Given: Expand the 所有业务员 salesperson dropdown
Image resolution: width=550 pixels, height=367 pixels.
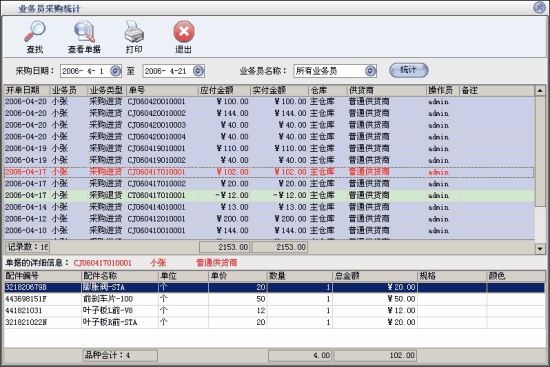Looking at the screenshot, I should tap(370, 71).
